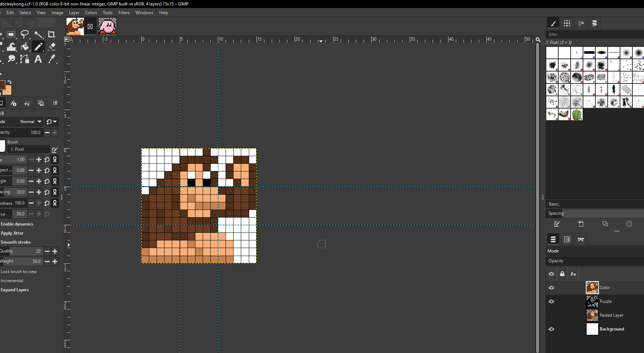
Task: Toggle Smooth stroke option
Action: [16, 242]
